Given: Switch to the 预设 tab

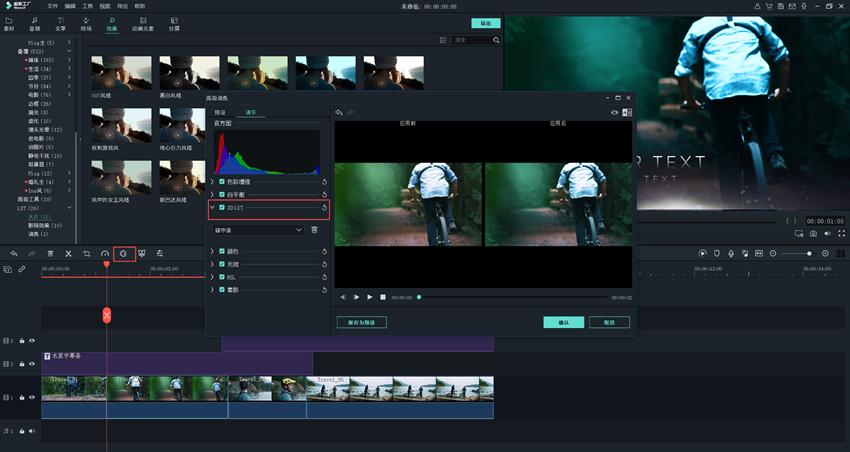Looking at the screenshot, I should (220, 113).
